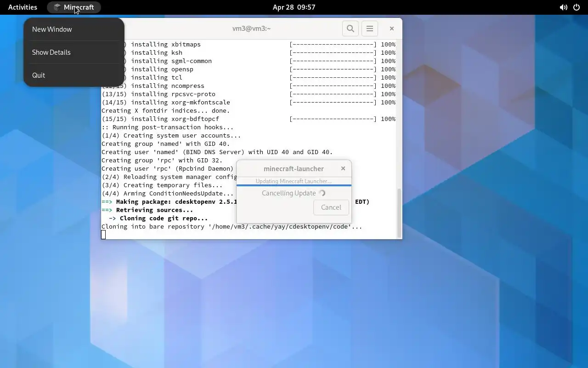Click the Minecraft app menu button
Image resolution: width=588 pixels, height=368 pixels.
click(x=74, y=7)
